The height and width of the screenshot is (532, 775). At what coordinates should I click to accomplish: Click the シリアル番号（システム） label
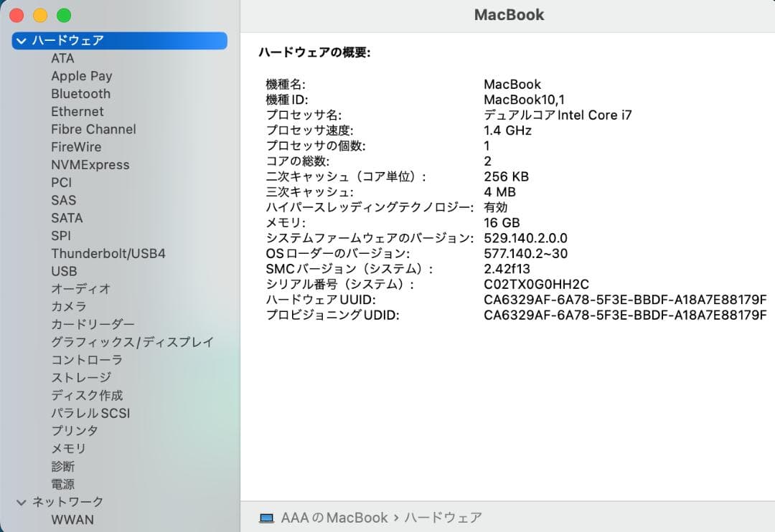coord(340,285)
